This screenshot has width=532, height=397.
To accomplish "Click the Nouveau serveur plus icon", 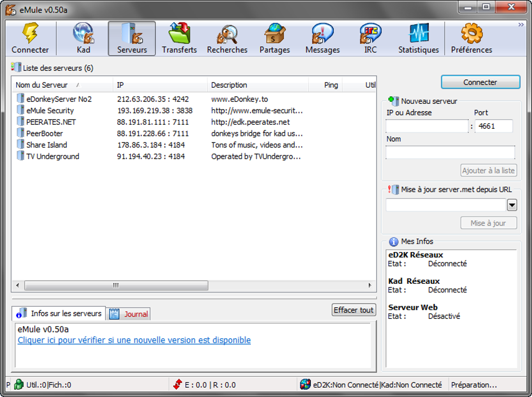I will (394, 101).
